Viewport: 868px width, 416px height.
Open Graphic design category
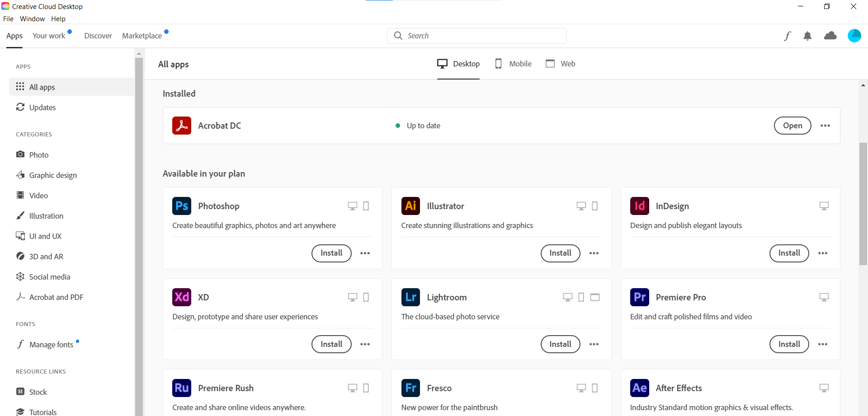(53, 175)
